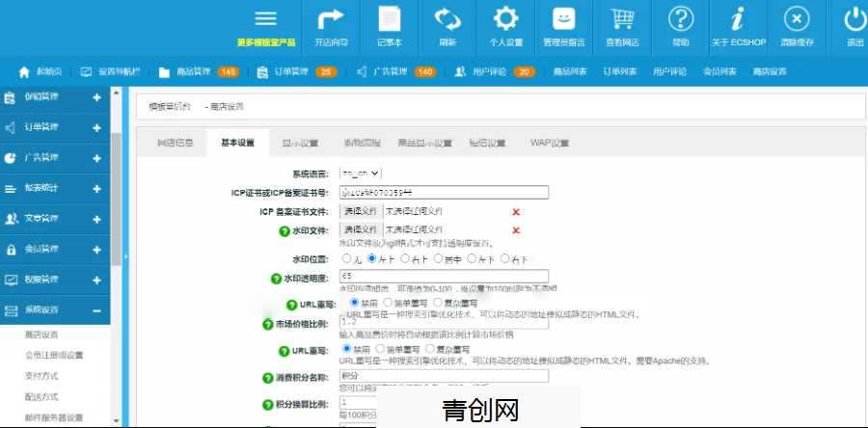868x428 pixels.
Task: Open 商品管理 with badge 145
Action: coord(199,72)
